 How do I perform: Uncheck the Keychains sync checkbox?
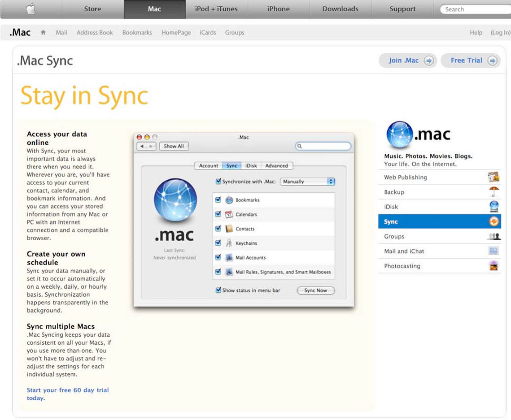[218, 242]
